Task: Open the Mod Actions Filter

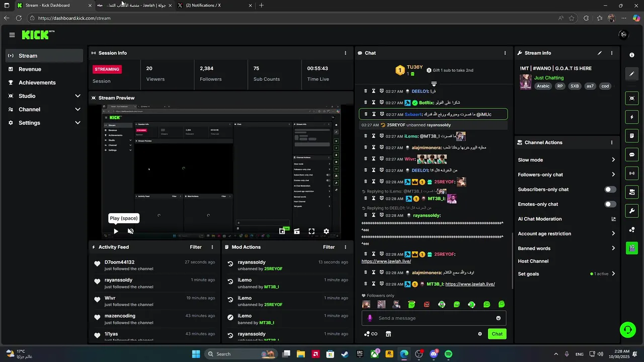Action: pos(329,247)
